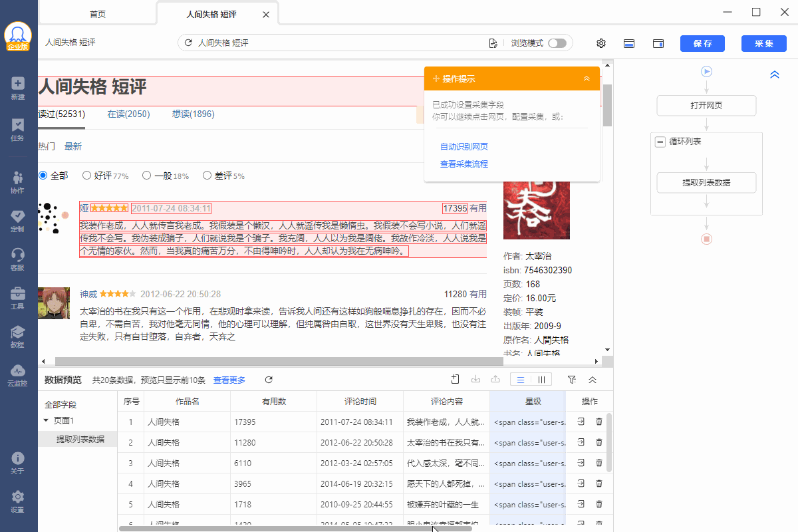Close the 人间失格 短评 tab
This screenshot has height=532, width=798.
tap(266, 14)
